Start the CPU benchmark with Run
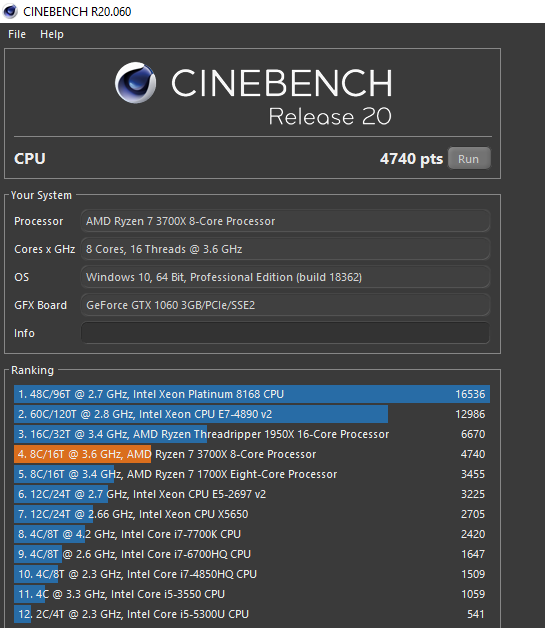The width and height of the screenshot is (545, 628). pos(469,159)
